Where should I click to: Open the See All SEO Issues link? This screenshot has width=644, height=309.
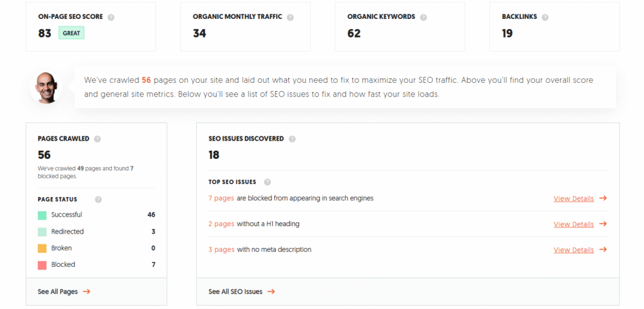click(235, 292)
